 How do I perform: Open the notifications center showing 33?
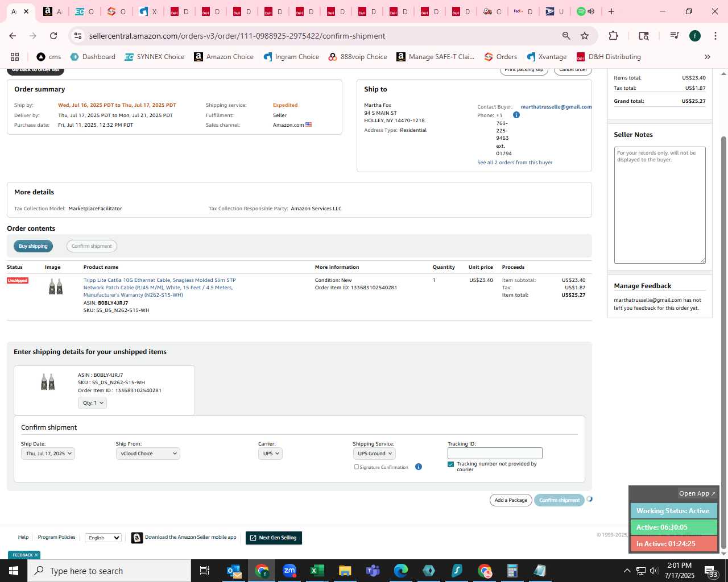[712, 571]
